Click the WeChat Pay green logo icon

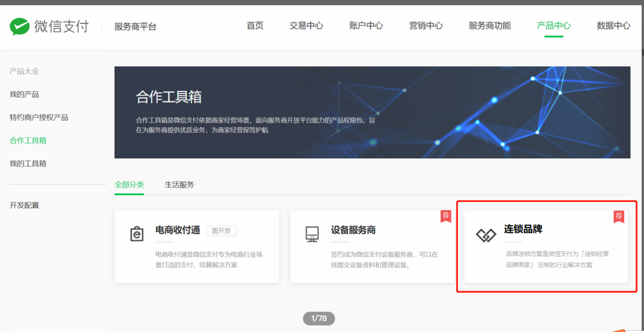pos(20,26)
